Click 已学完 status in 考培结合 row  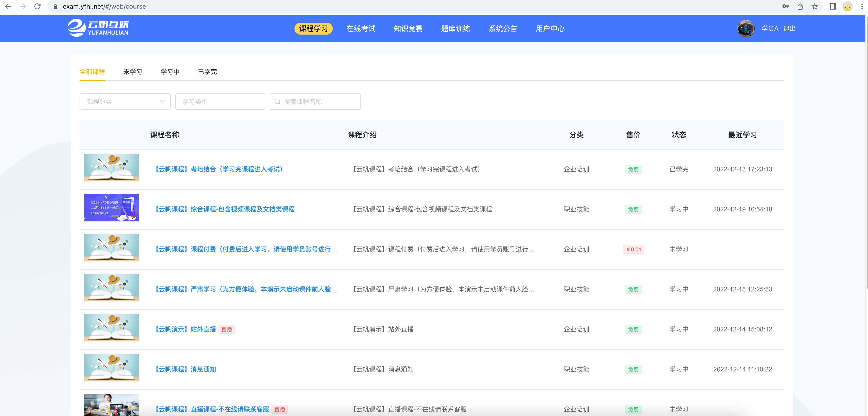coord(679,169)
